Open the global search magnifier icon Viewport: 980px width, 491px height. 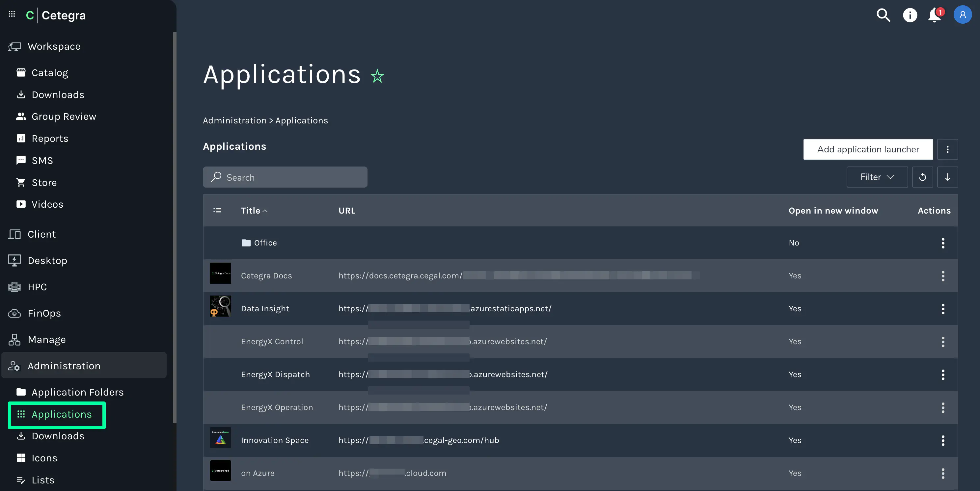point(883,15)
